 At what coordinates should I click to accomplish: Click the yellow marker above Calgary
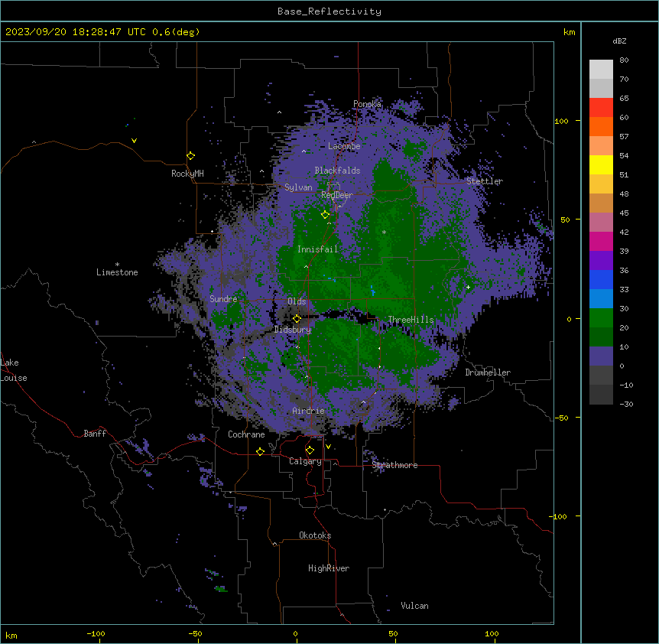(x=310, y=450)
